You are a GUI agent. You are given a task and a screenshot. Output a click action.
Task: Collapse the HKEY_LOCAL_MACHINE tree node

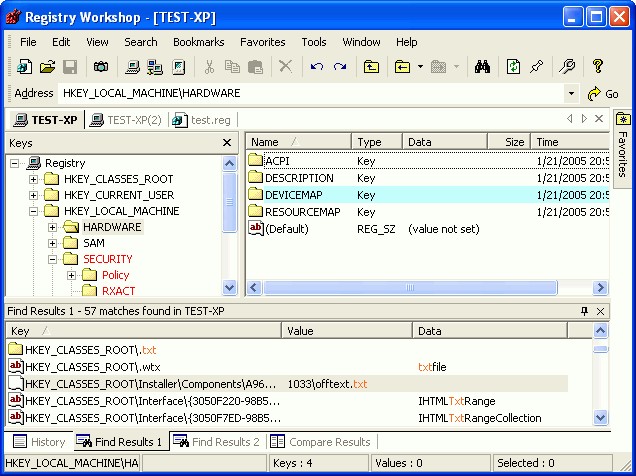tap(34, 211)
